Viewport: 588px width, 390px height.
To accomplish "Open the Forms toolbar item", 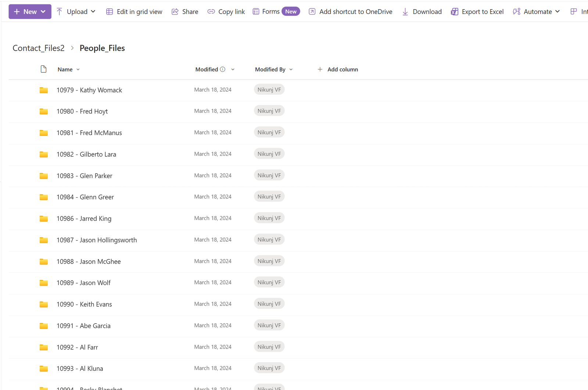I will (271, 12).
